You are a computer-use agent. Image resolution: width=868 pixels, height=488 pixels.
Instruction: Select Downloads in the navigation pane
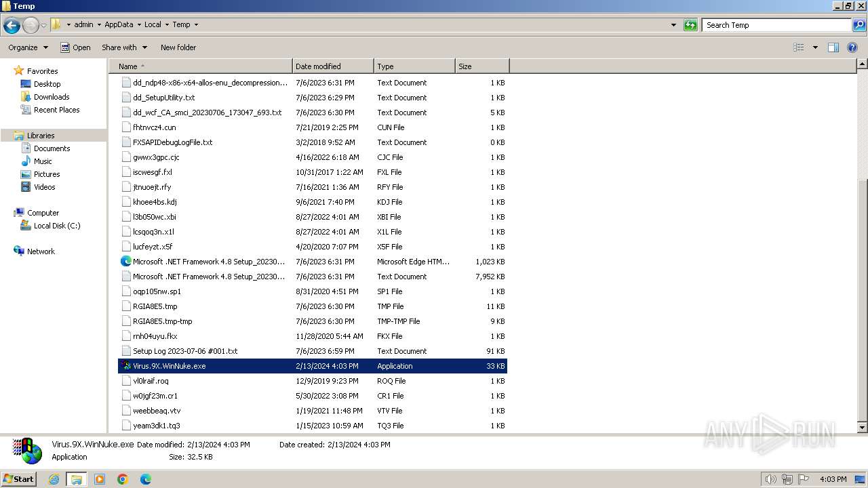52,97
